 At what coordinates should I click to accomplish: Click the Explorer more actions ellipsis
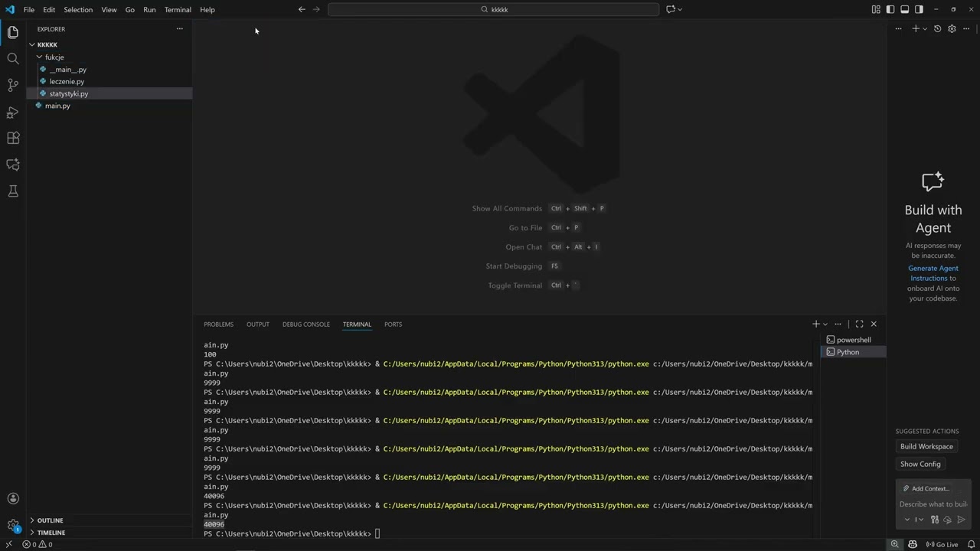click(x=180, y=29)
